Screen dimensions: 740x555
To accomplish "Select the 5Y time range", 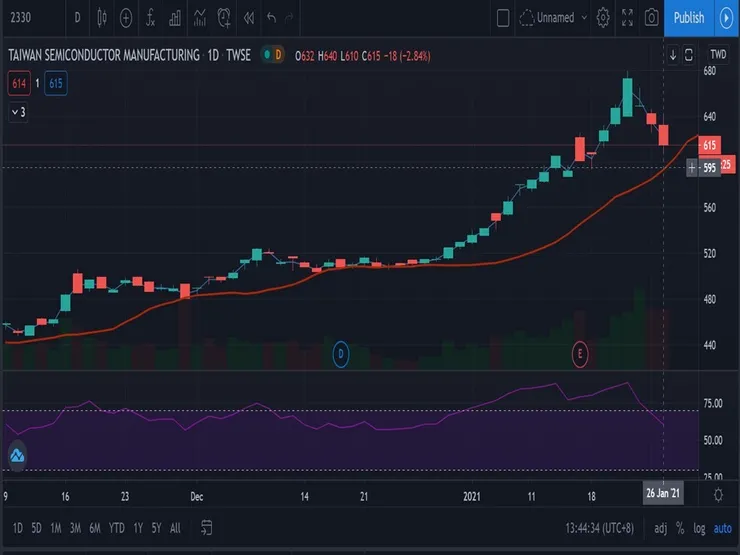I will point(156,528).
